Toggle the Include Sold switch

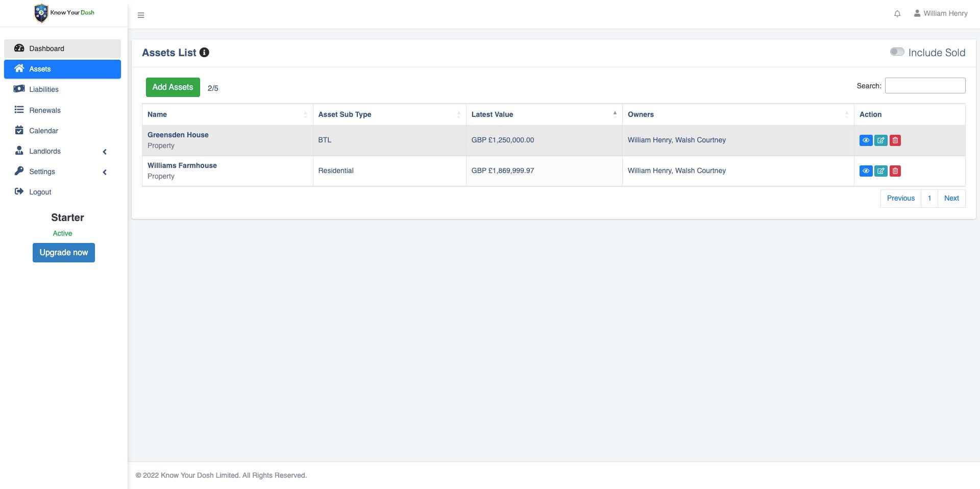pos(897,52)
